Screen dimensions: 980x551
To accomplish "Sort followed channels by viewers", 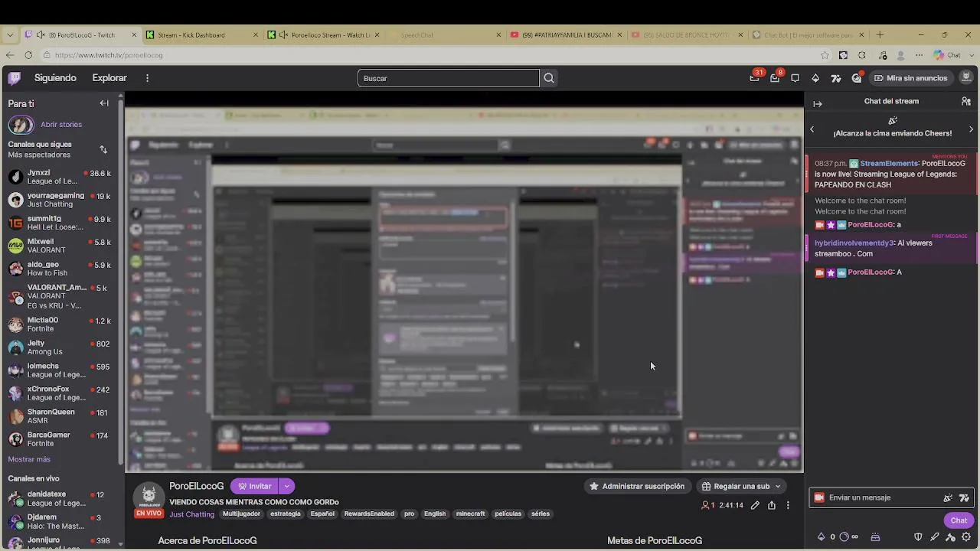I will click(103, 149).
